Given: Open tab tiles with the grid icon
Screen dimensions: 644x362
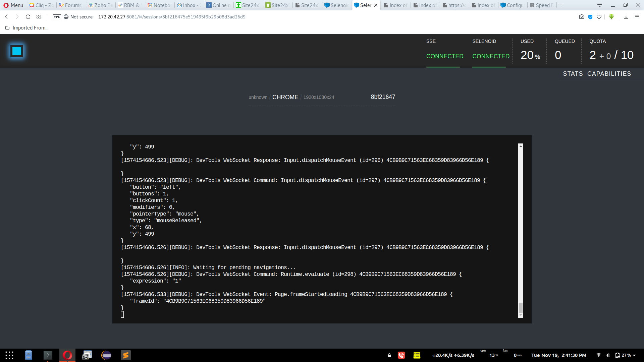Looking at the screenshot, I should tap(39, 17).
